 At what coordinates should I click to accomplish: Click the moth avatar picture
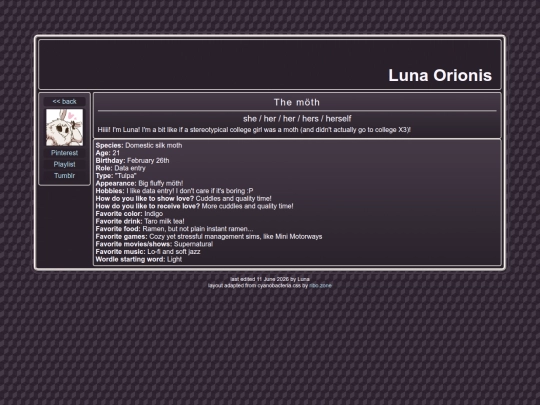pos(64,127)
